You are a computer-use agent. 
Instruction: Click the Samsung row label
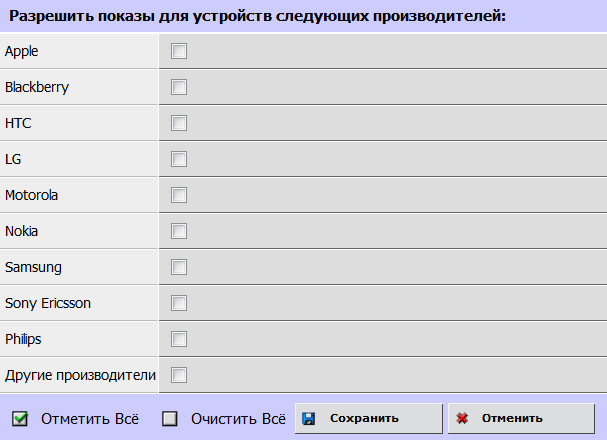pyautogui.click(x=33, y=267)
